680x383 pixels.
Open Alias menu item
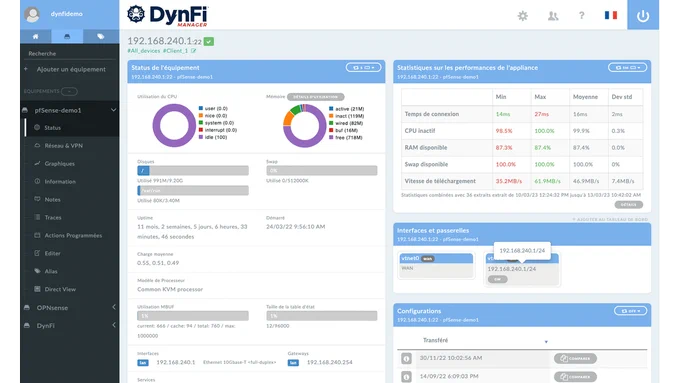[x=51, y=271]
